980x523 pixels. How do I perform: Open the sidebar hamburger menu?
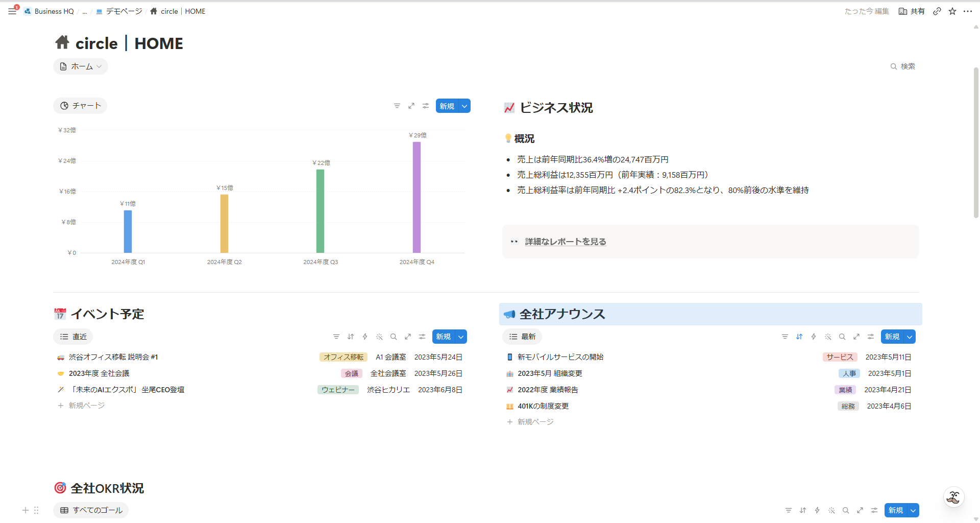pos(12,11)
